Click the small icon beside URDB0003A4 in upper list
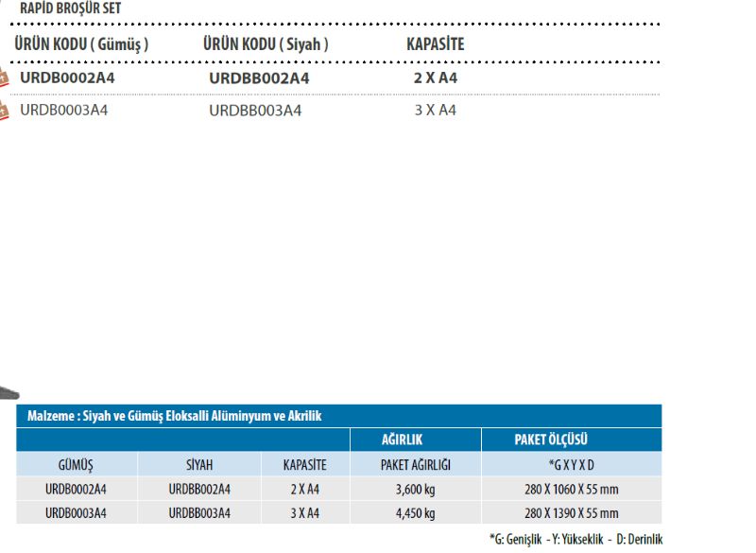This screenshot has width=756, height=553. click(x=5, y=111)
